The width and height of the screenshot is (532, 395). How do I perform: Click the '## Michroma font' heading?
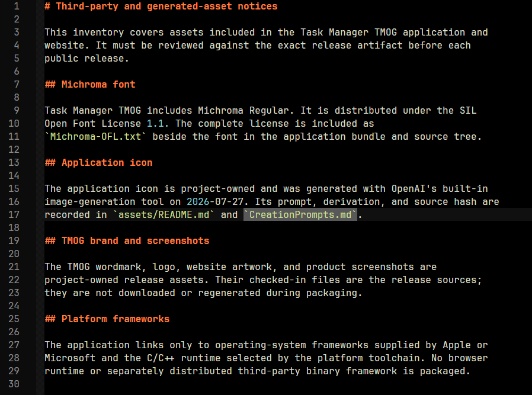[x=90, y=85]
